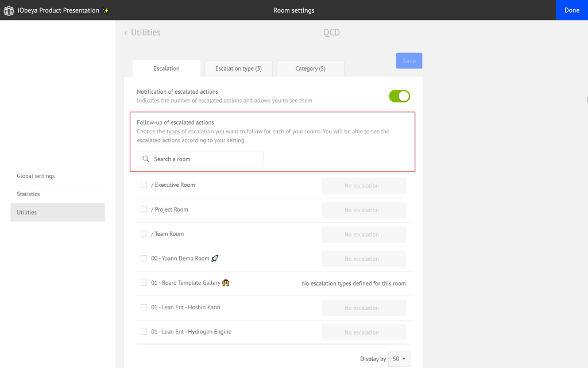Open the No escalation dropdown for Executive Room

tap(363, 185)
